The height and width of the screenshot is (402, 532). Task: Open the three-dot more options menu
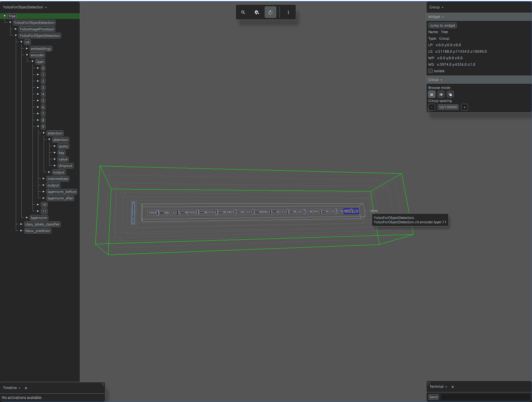click(288, 12)
